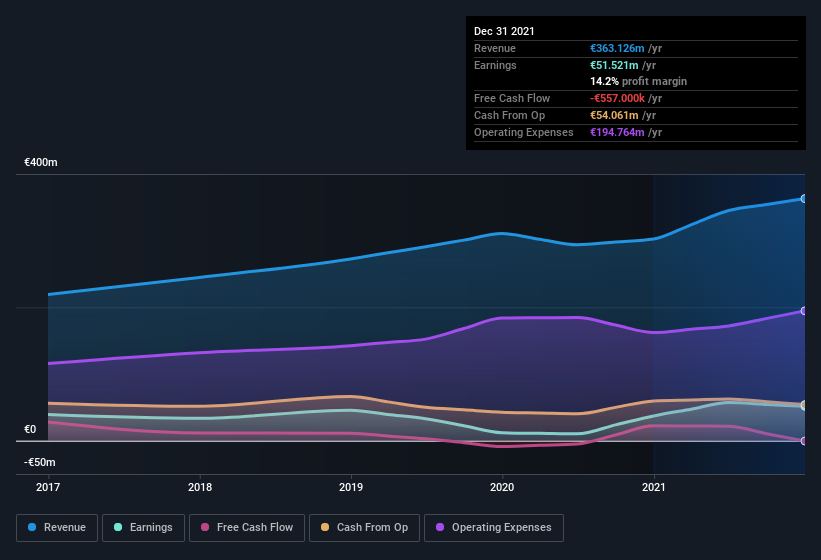Click the blue Revenue endpoint marker
The height and width of the screenshot is (560, 821).
point(804,199)
